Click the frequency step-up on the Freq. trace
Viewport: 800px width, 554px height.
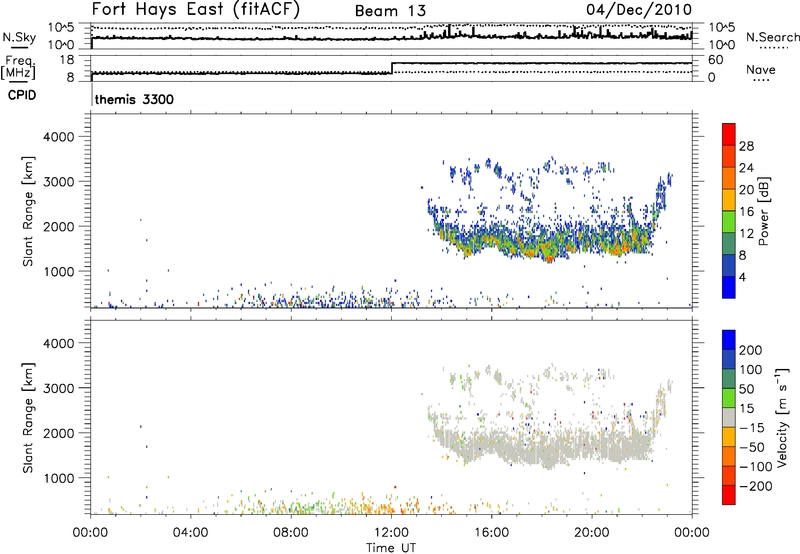[x=392, y=68]
